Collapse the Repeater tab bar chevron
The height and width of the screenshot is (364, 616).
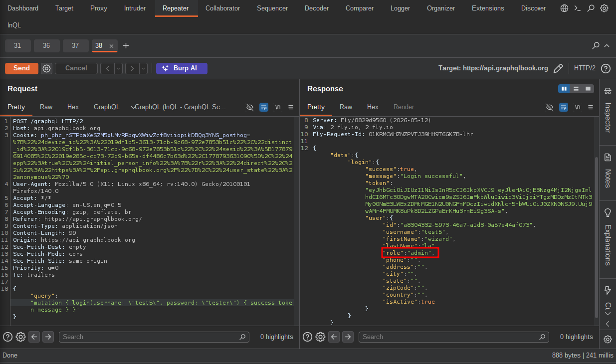click(x=607, y=45)
